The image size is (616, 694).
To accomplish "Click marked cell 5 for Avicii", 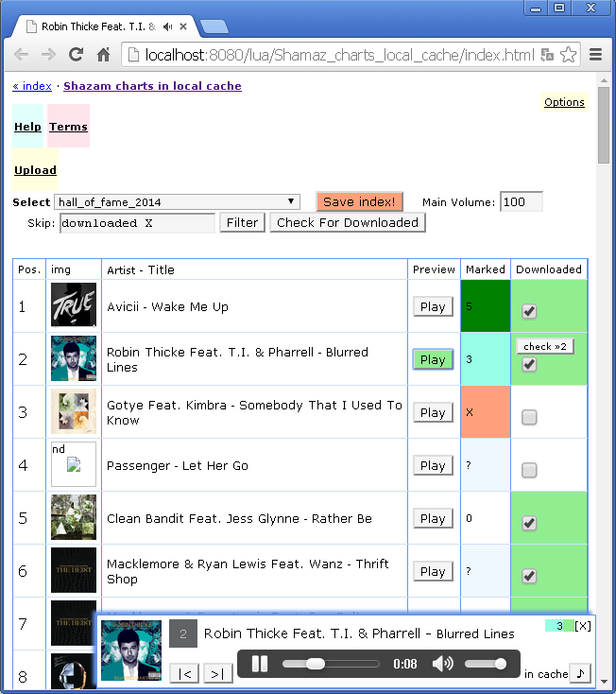I will click(486, 305).
